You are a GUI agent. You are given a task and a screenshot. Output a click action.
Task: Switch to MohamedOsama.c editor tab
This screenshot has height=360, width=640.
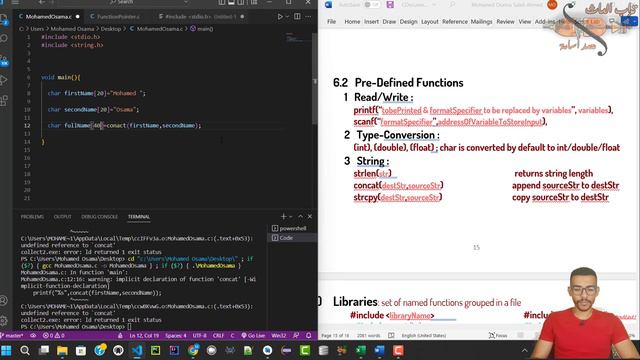(49, 17)
